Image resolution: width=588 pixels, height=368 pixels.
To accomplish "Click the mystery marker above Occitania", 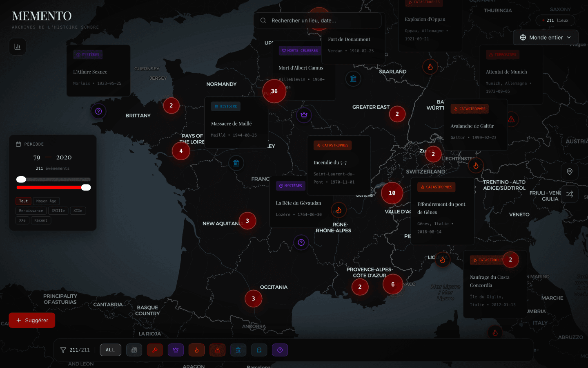I will [x=301, y=242].
